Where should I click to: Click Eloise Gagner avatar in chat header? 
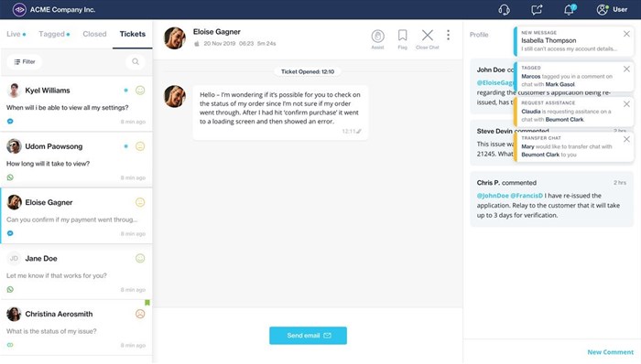pyautogui.click(x=175, y=37)
